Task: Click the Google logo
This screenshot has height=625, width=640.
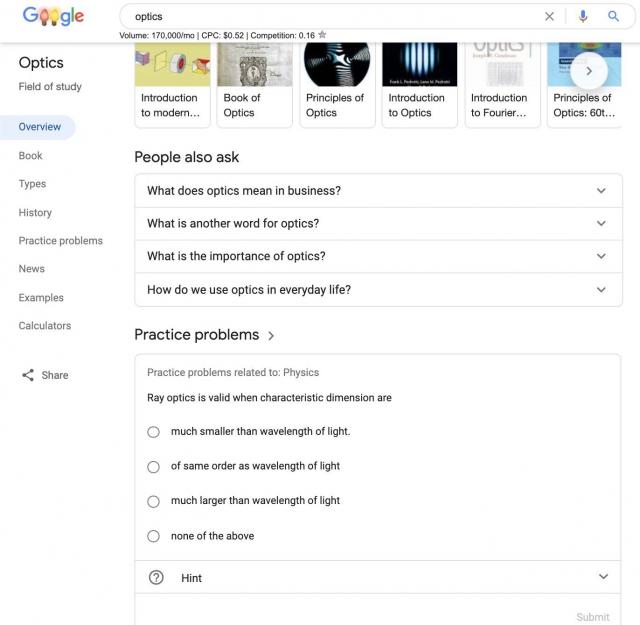Action: (x=53, y=16)
